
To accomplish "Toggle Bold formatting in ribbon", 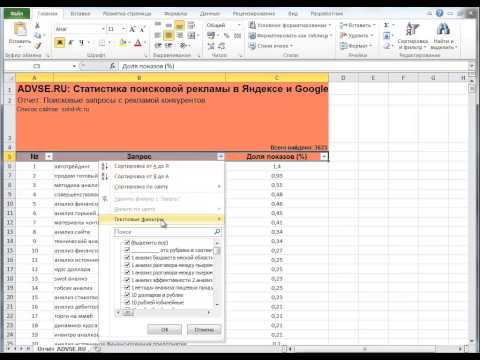I will 60,43.
